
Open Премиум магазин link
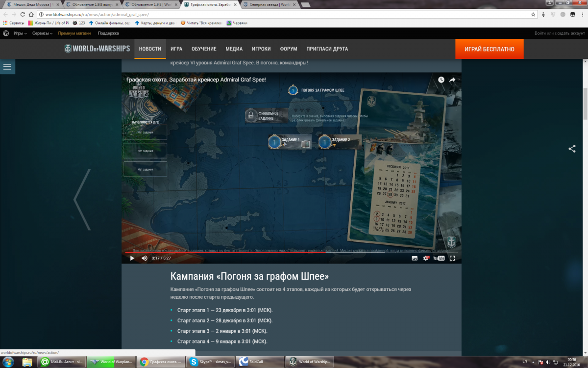(74, 33)
